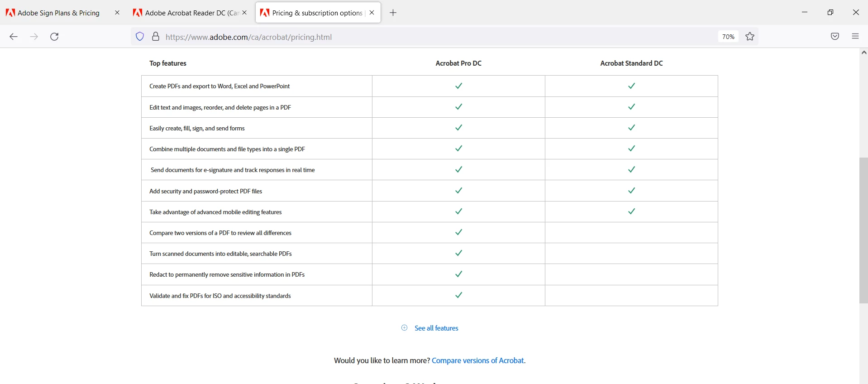The width and height of the screenshot is (868, 384).
Task: Click 'Edit text and images, reorder' row text
Action: point(220,107)
